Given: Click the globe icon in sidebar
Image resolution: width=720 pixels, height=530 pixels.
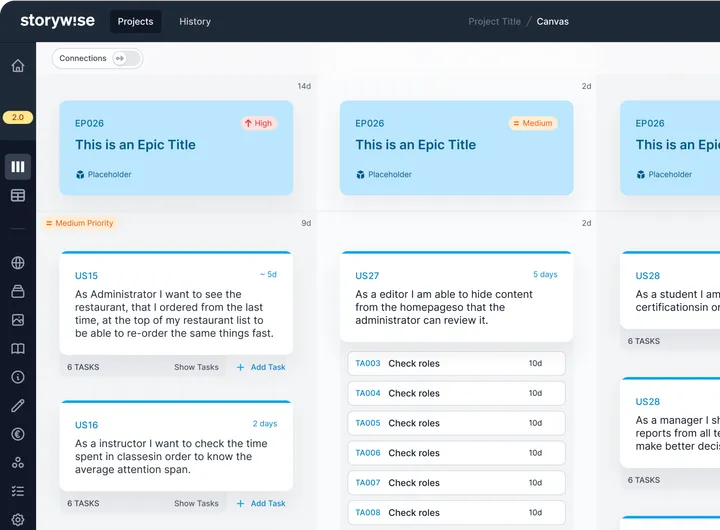Looking at the screenshot, I should tap(18, 263).
